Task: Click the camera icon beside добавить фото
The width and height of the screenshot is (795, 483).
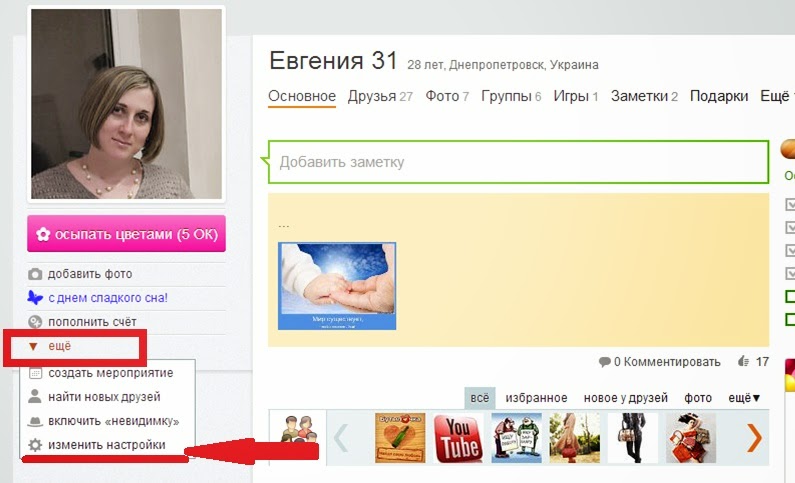Action: pyautogui.click(x=35, y=274)
